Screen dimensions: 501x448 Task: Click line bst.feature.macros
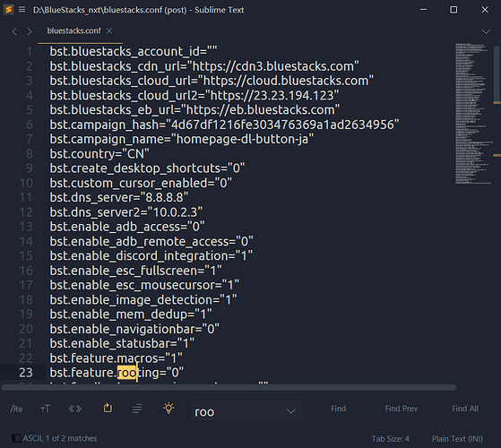[116, 358]
